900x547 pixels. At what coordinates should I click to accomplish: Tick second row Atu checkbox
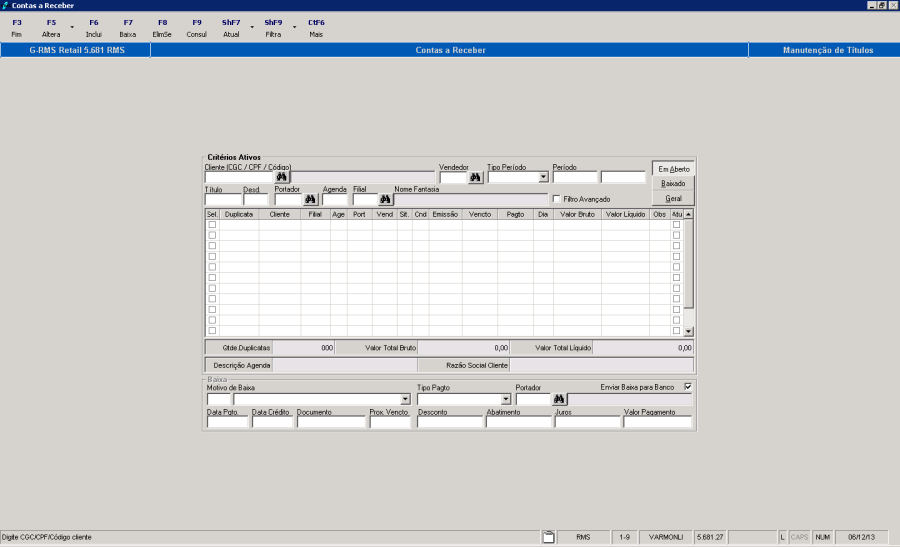coord(676,235)
